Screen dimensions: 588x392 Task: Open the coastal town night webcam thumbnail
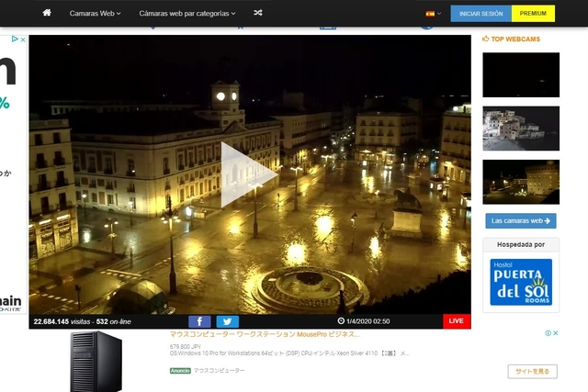[x=521, y=129]
